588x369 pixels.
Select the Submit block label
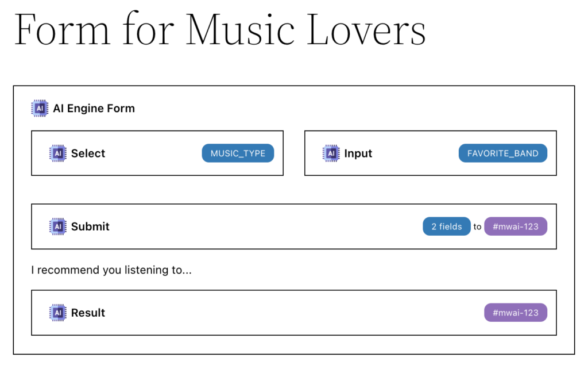[90, 226]
